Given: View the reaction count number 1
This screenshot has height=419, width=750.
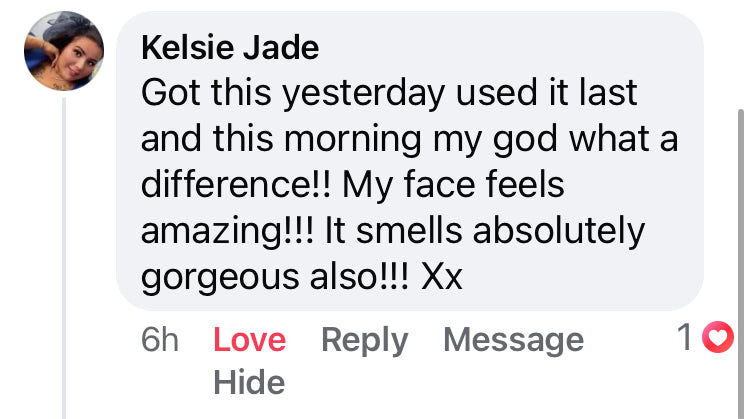Looking at the screenshot, I should click(685, 339).
